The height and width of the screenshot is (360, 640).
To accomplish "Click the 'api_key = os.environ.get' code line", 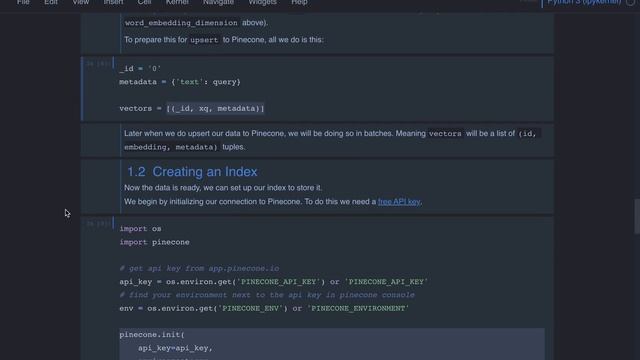I will [x=273, y=282].
